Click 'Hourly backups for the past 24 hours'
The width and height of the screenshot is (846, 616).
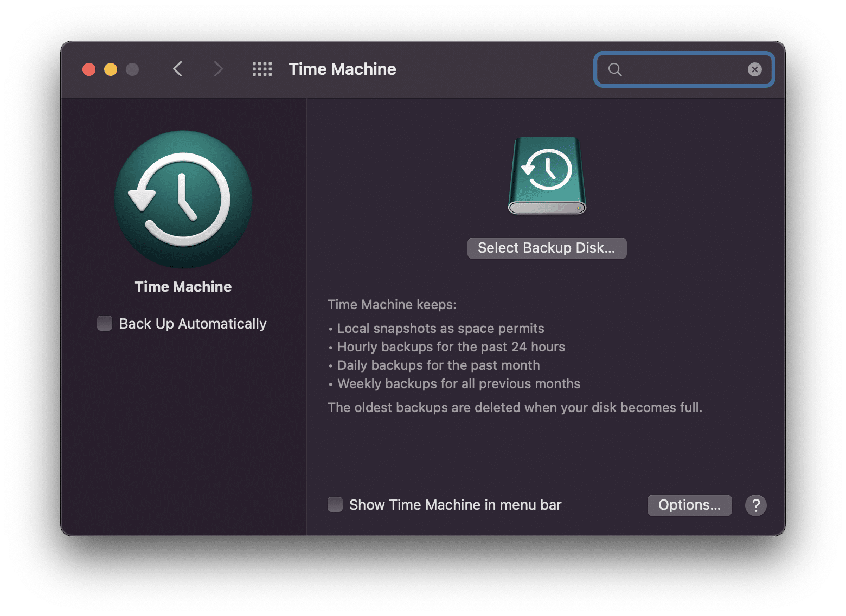451,347
